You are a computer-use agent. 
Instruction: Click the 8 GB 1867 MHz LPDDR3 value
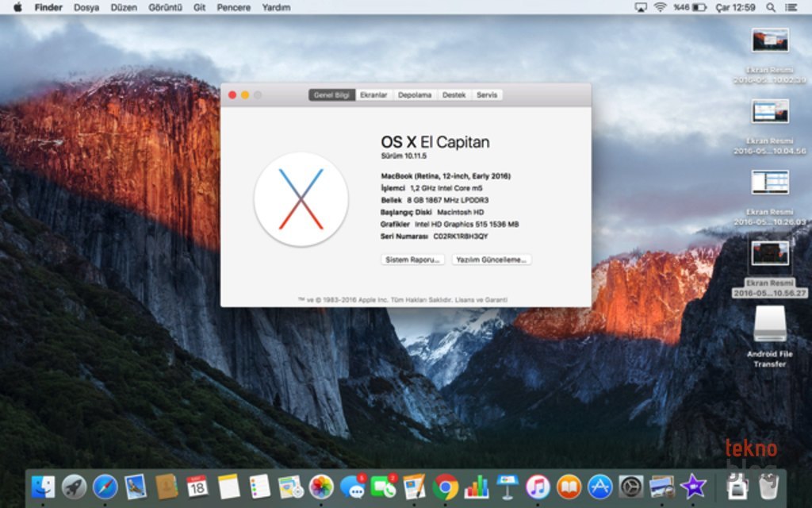[x=448, y=200]
